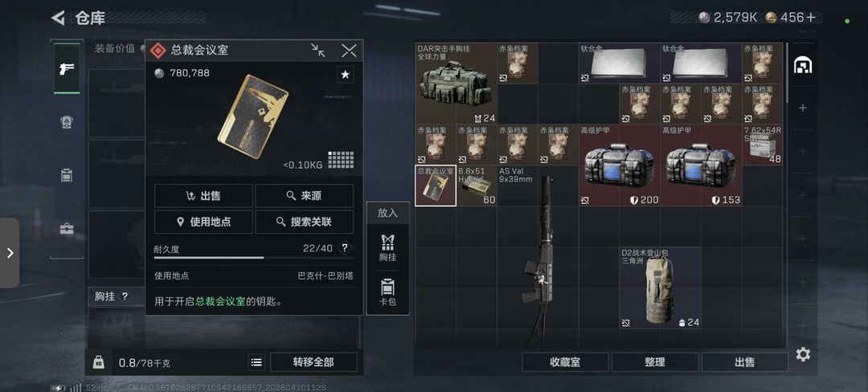Click the 胸挂 question mark help icon
The width and height of the screenshot is (868, 392).
tap(125, 296)
